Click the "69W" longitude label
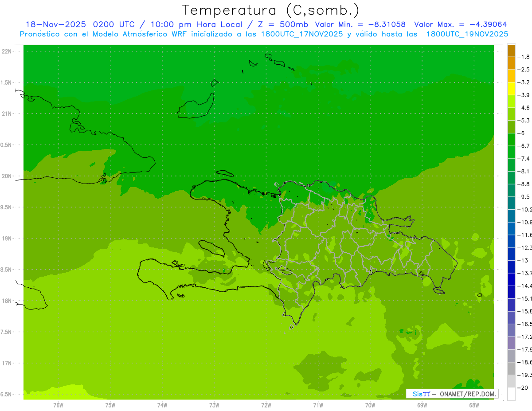This screenshot has height=411, width=532. coord(422,405)
